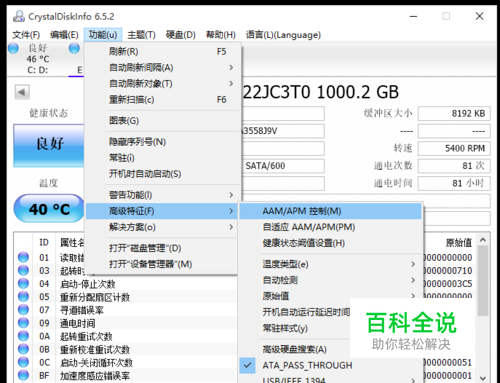This screenshot has width=500, height=383.
Task: Open the 语言(L)(Language) menu
Action: point(283,35)
